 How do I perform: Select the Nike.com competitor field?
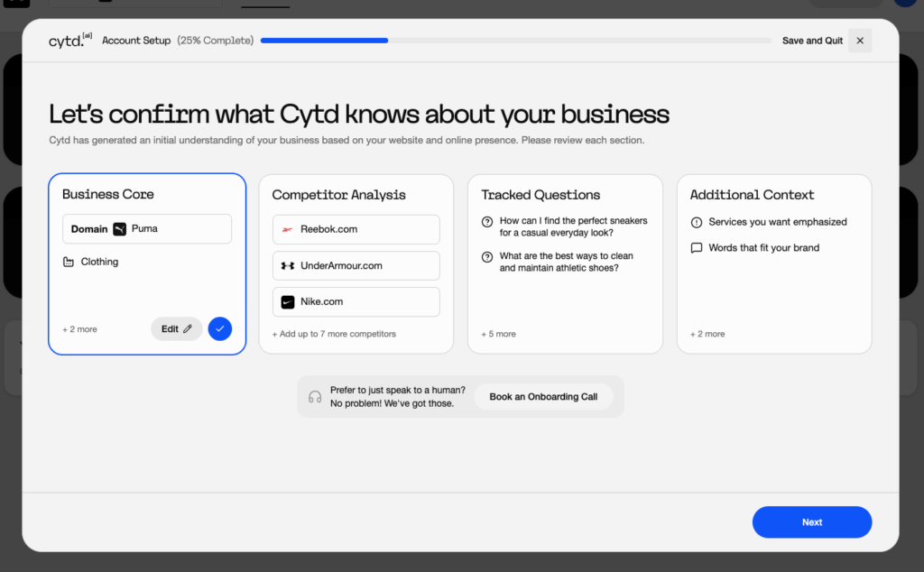[356, 301]
